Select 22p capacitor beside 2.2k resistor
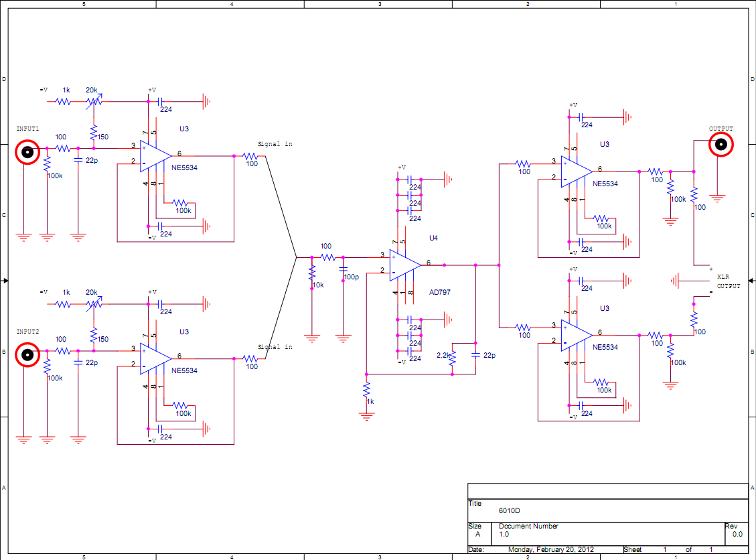Viewport: 756px width, 560px height. click(x=475, y=355)
